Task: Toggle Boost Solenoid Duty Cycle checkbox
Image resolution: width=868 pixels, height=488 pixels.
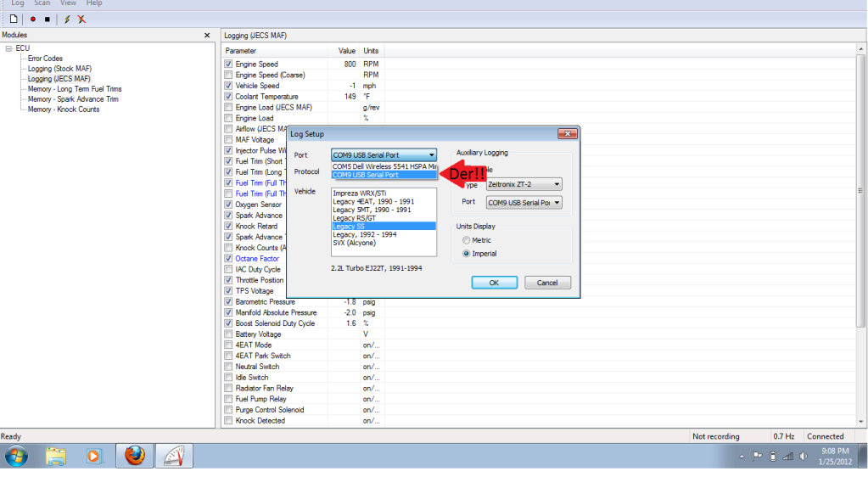Action: (x=228, y=323)
